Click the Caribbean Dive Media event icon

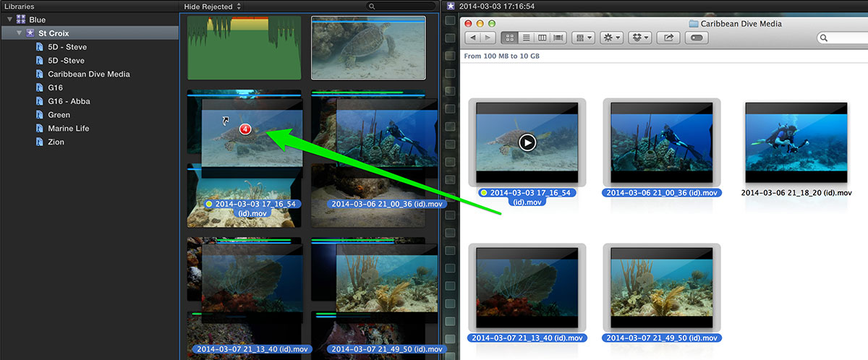pos(40,74)
